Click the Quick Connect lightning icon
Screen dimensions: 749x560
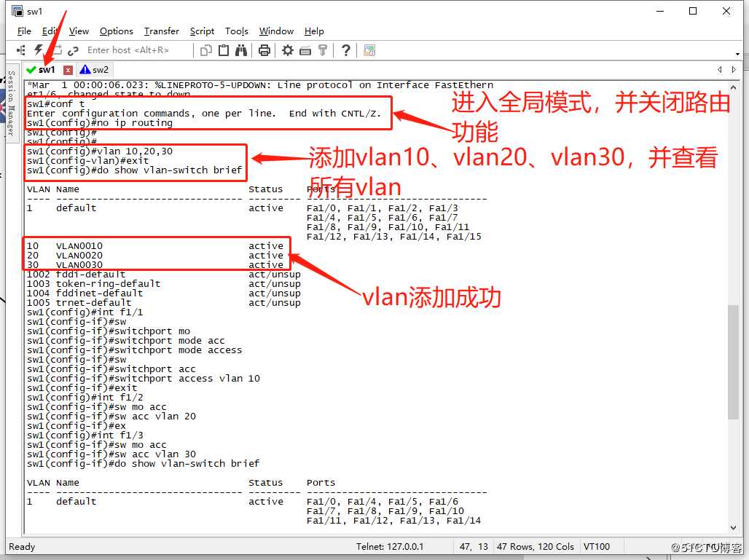tap(39, 50)
